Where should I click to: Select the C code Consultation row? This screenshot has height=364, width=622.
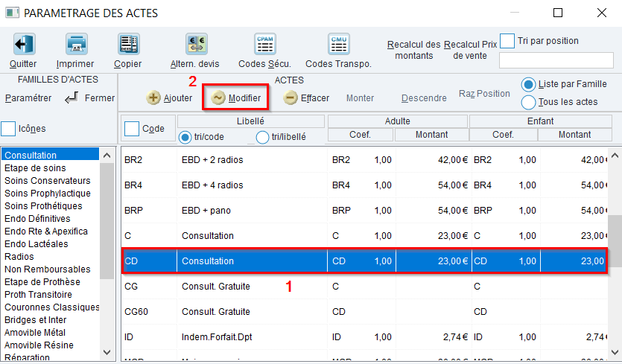click(x=364, y=236)
